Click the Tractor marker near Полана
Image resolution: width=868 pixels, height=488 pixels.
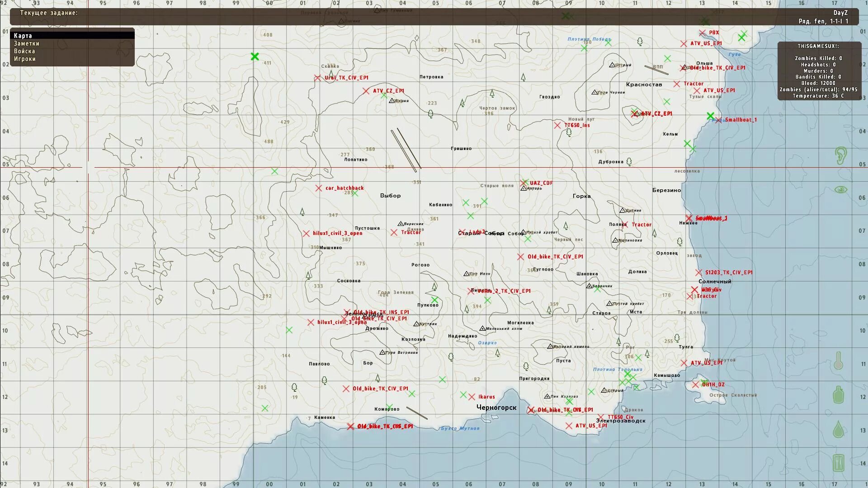[x=624, y=225]
